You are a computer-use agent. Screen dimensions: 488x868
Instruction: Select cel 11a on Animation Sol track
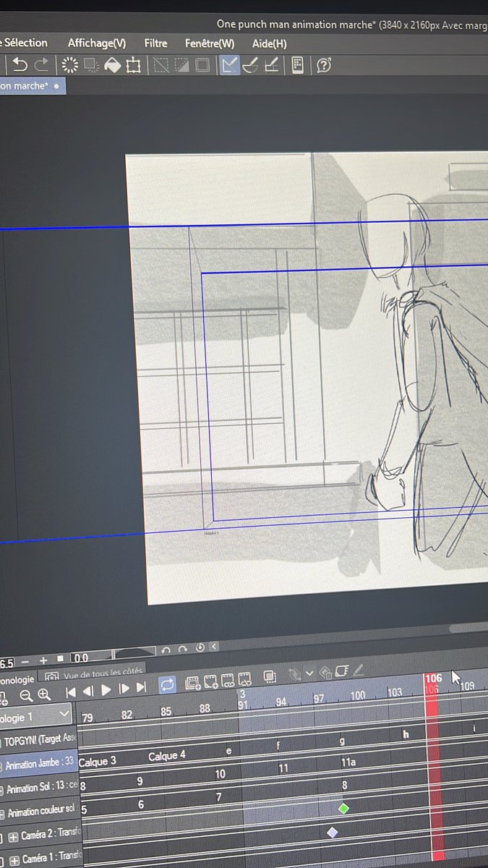point(348,762)
